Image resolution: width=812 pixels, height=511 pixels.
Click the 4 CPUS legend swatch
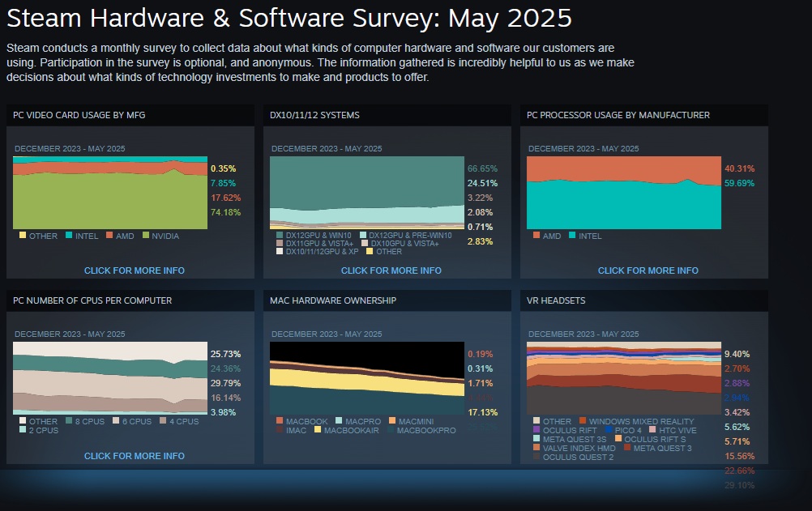pos(163,420)
